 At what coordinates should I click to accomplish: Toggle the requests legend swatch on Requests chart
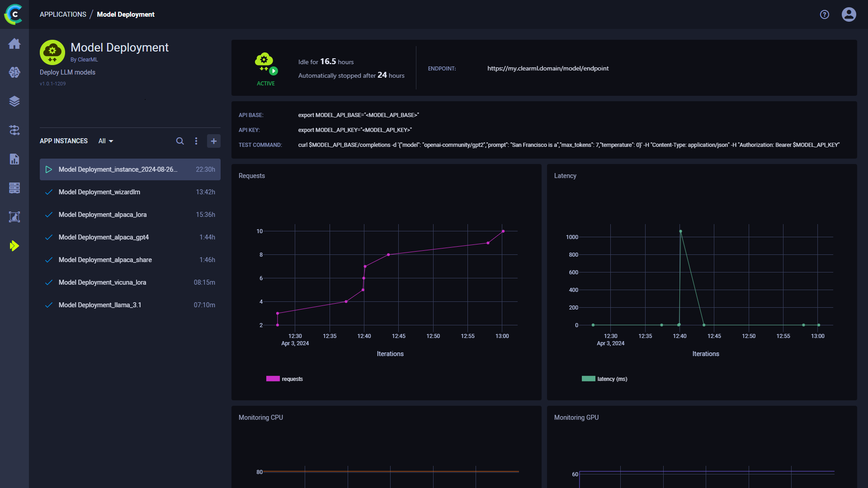point(273,379)
